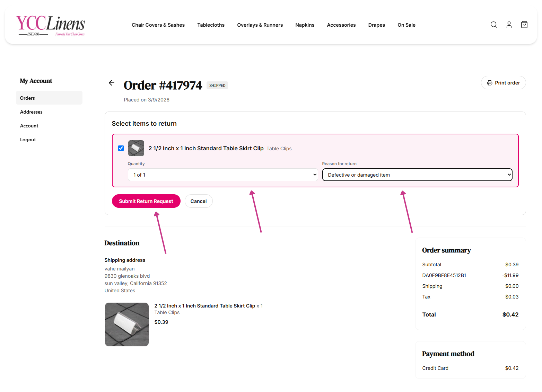Click the YCC Linens logo
This screenshot has height=392, width=542.
click(x=51, y=25)
